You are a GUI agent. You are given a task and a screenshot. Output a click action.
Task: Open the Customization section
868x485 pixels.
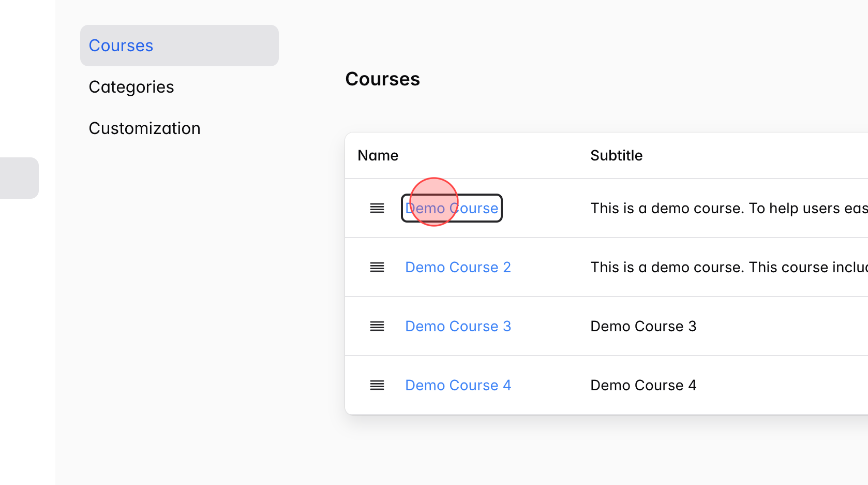click(x=145, y=128)
